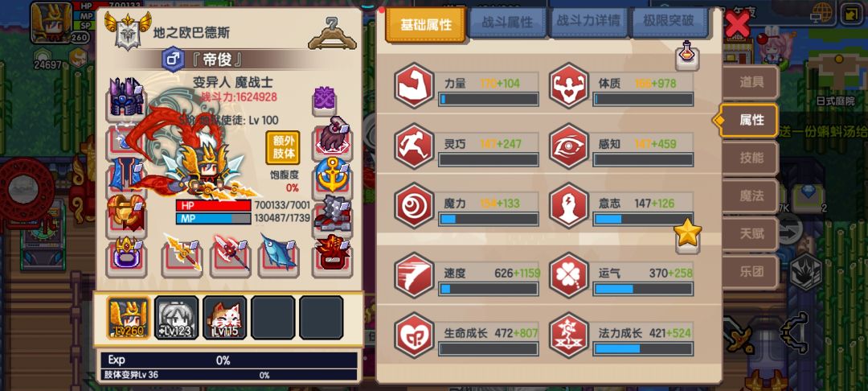This screenshot has width=868, height=391.
Task: Click the 额外肢体 button
Action: tap(283, 146)
